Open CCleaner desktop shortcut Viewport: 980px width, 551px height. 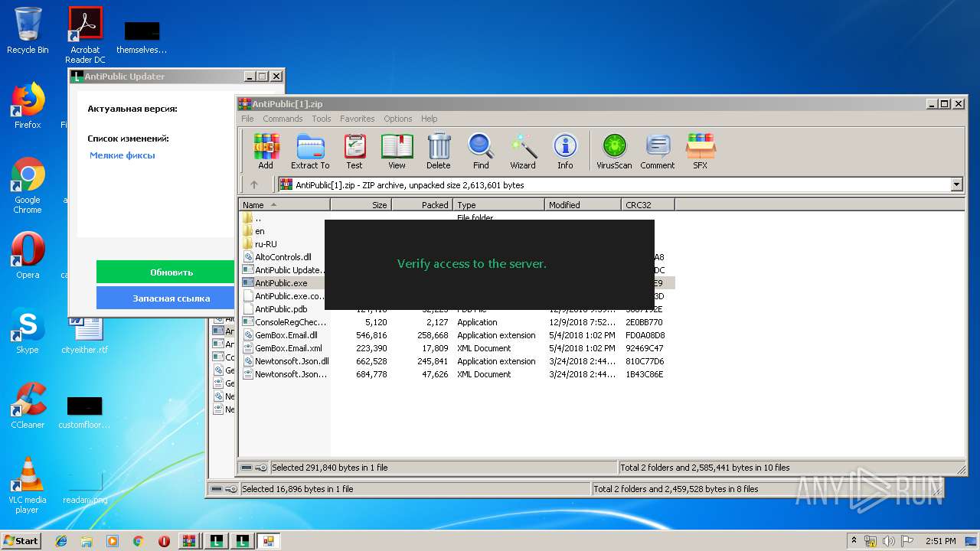28,406
